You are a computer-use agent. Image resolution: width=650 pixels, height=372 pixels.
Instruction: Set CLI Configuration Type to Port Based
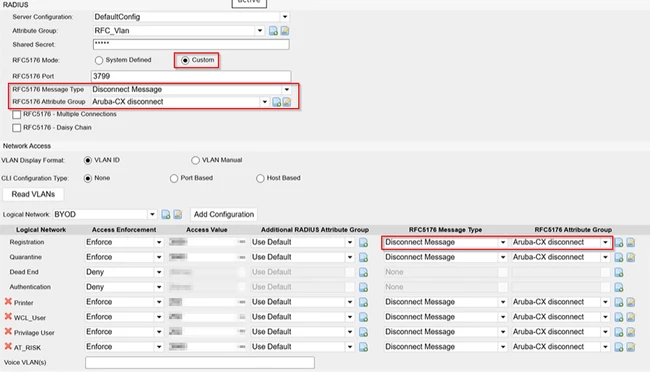pyautogui.click(x=174, y=178)
